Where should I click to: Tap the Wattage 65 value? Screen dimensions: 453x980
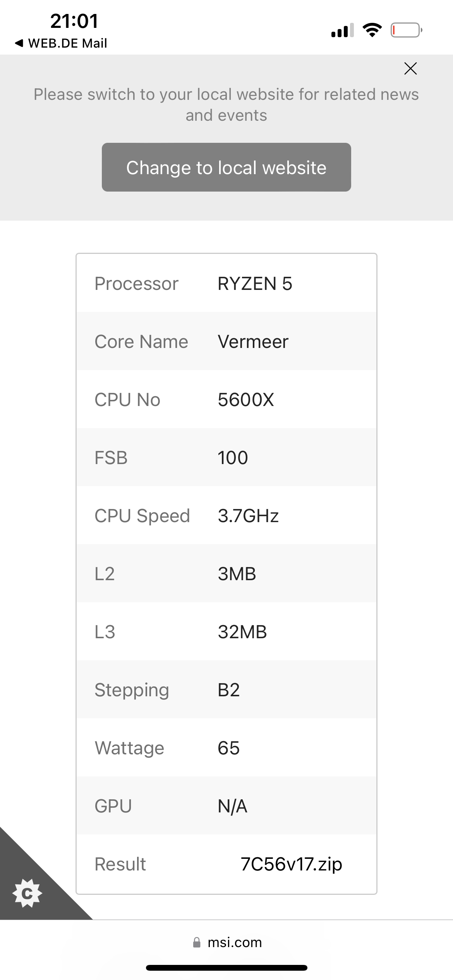[x=228, y=748]
